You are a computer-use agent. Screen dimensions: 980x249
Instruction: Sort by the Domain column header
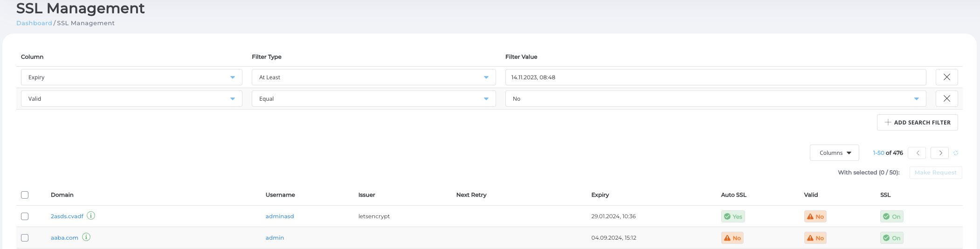[62, 195]
